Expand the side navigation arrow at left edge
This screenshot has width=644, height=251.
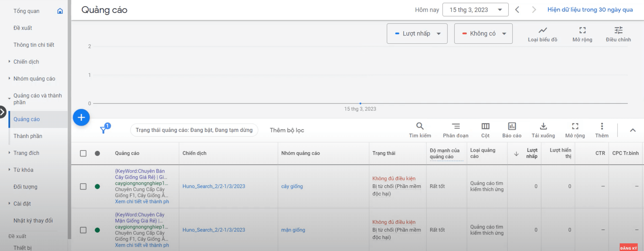(x=2, y=112)
